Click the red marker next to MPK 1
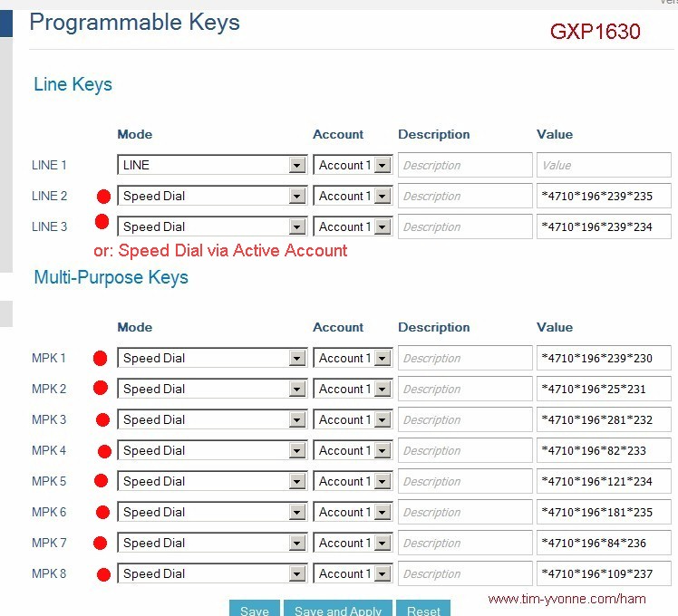The image size is (678, 616). 101,359
